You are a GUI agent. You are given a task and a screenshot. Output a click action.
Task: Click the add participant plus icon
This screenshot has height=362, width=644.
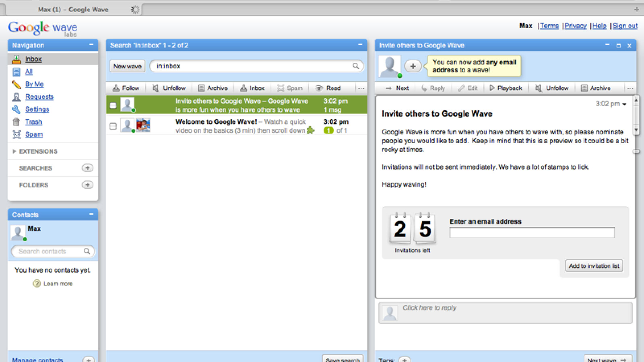413,66
